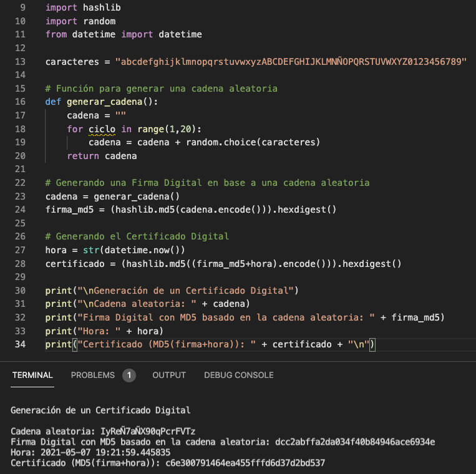Click the long caracteres string literal on line 13
This screenshot has width=476, height=474.
tap(291, 62)
